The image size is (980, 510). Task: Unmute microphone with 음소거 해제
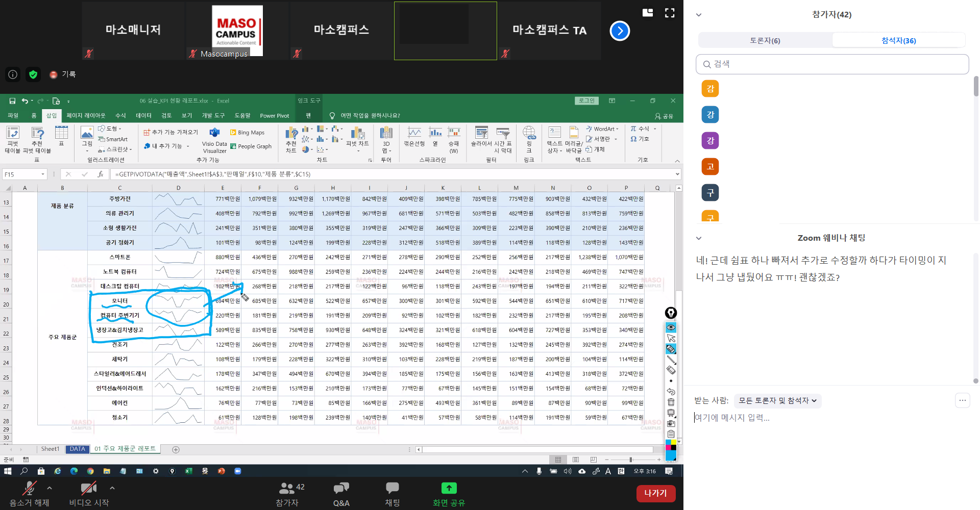point(29,494)
